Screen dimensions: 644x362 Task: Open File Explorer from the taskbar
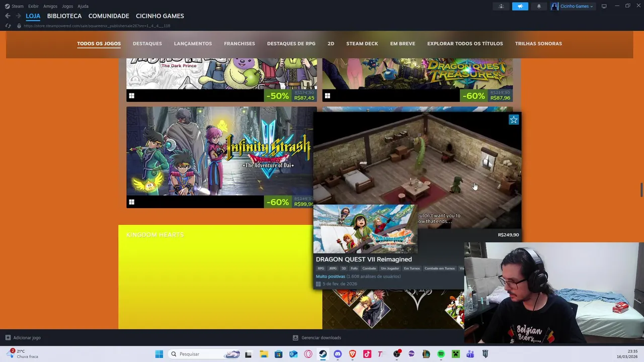pos(264,354)
